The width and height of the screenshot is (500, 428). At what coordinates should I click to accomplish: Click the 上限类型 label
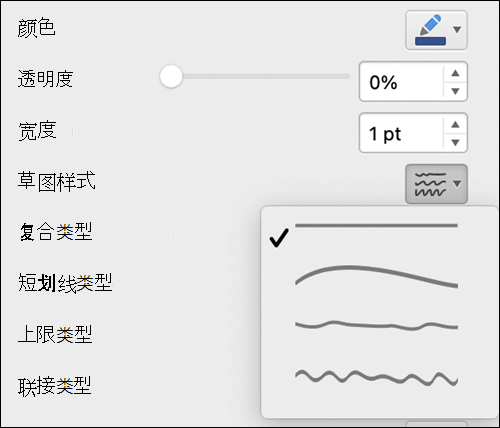pyautogui.click(x=55, y=334)
